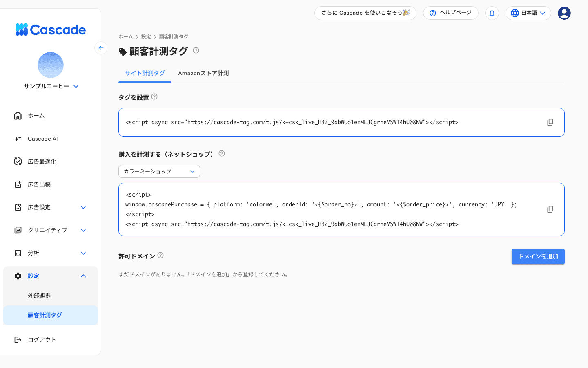Viewport: 588px width, 368px height.
Task: Click the 購入を計測する（ネットショップ） heading
Action: [x=167, y=154]
